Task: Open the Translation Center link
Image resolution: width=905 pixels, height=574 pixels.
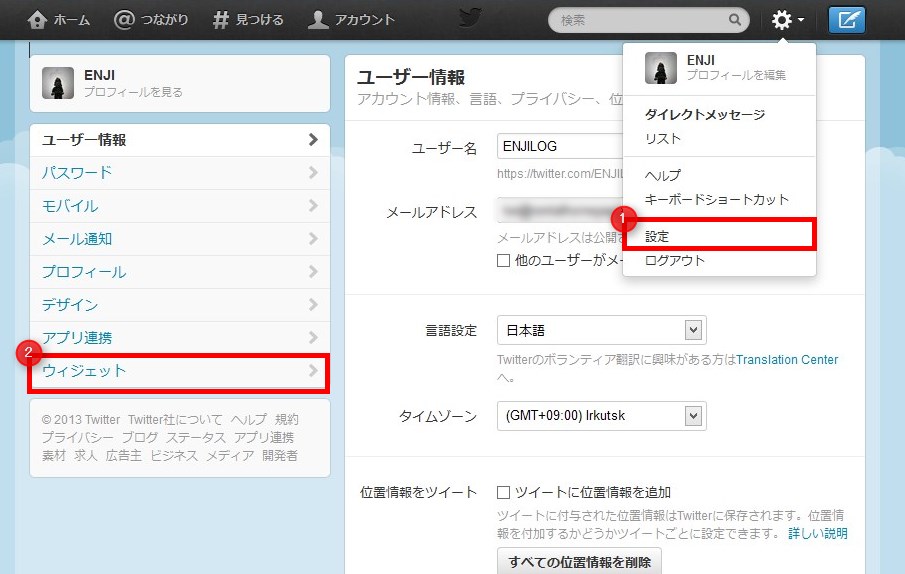Action: tap(787, 360)
